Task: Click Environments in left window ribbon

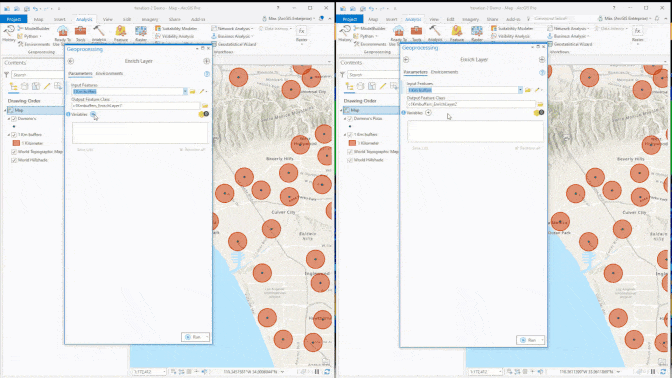Action: click(34, 44)
